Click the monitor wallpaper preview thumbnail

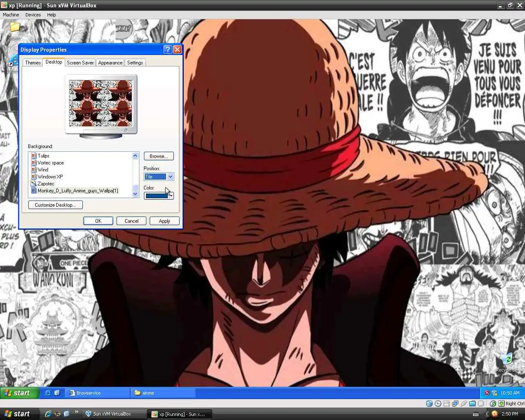(x=101, y=103)
